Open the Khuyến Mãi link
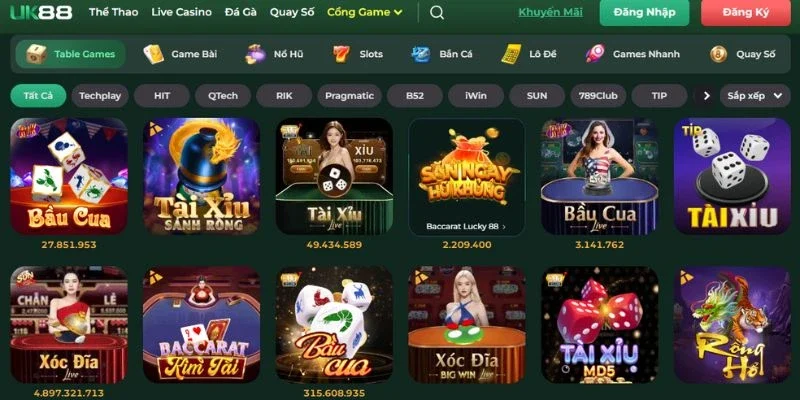Viewport: 800px width, 400px height. point(551,12)
